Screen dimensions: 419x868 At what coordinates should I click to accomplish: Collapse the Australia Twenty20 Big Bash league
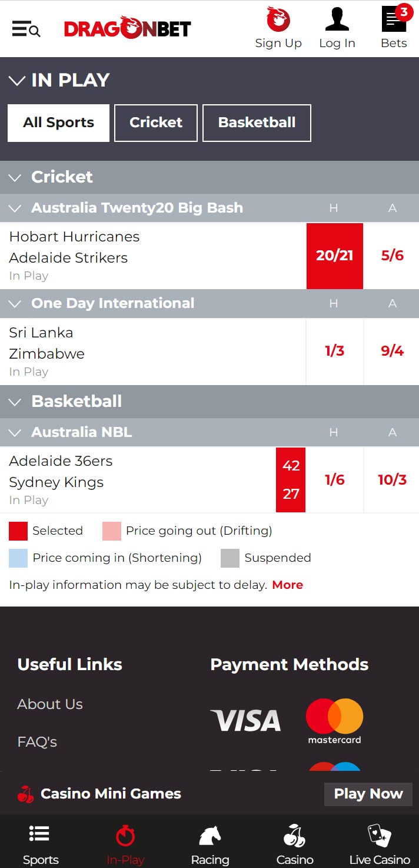click(x=16, y=208)
